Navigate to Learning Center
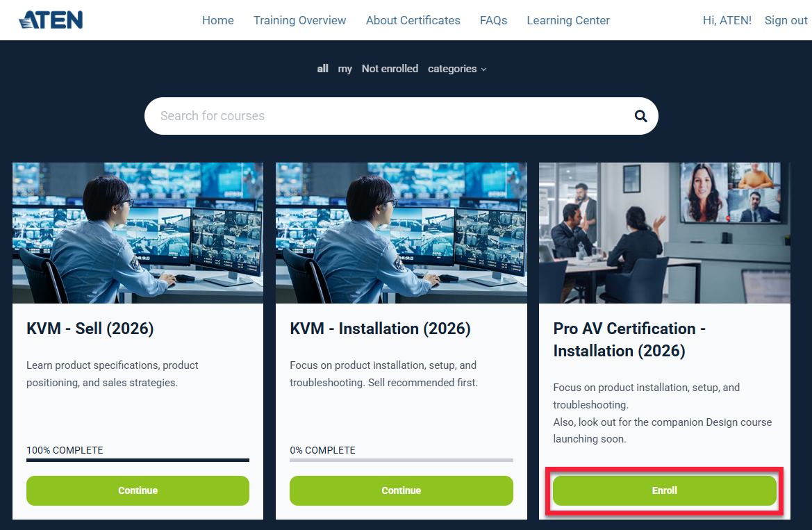The width and height of the screenshot is (812, 530). [x=567, y=20]
